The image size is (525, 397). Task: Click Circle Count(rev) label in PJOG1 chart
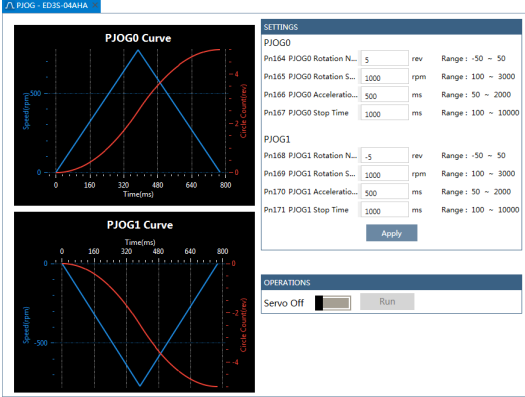[243, 325]
